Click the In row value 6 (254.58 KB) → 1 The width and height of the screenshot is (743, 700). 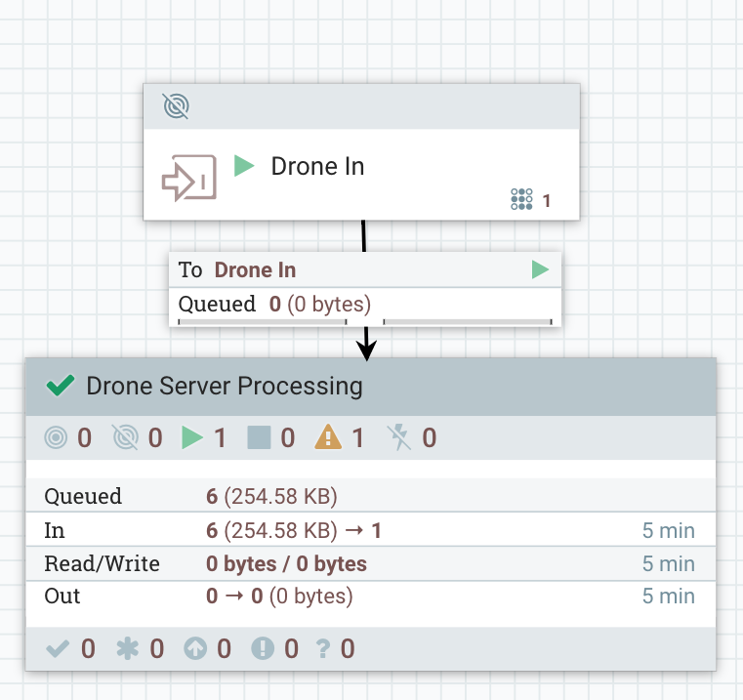tap(294, 530)
